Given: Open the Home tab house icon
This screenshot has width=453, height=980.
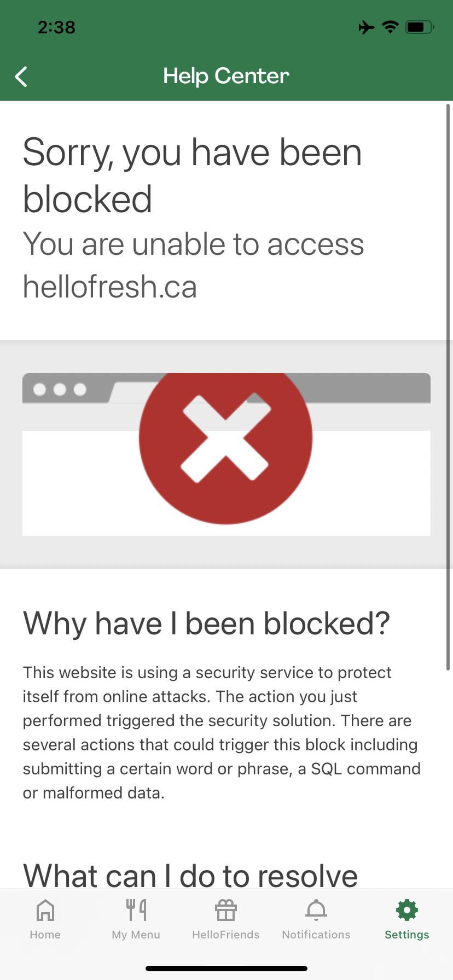Looking at the screenshot, I should point(45,911).
